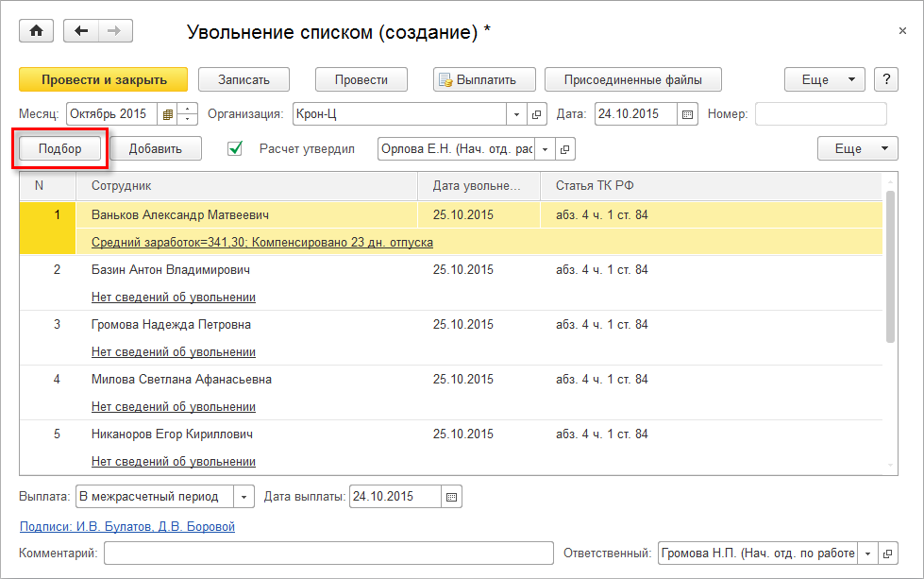Toggle the checkbox before "Расчет утвердил"
This screenshot has height=579, width=924.
pos(236,148)
